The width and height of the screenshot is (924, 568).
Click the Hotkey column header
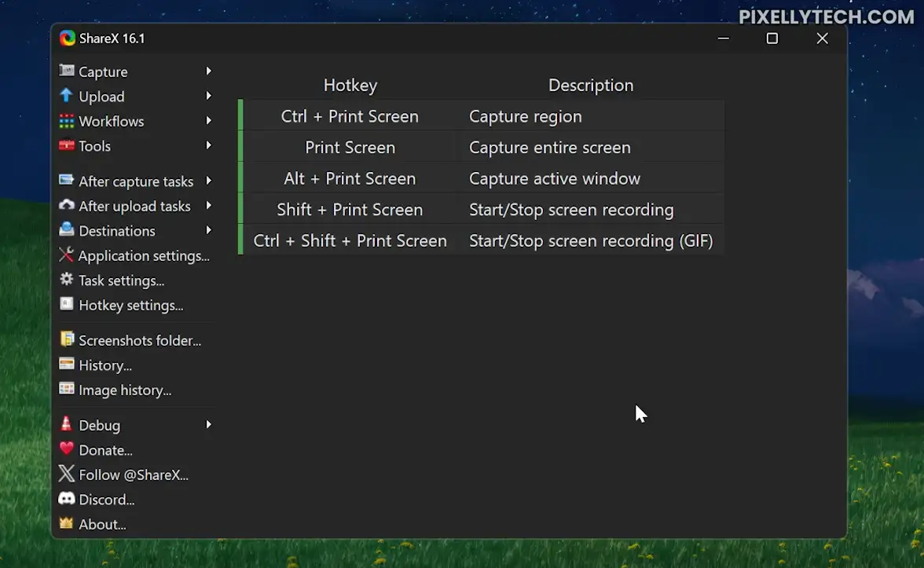[350, 85]
